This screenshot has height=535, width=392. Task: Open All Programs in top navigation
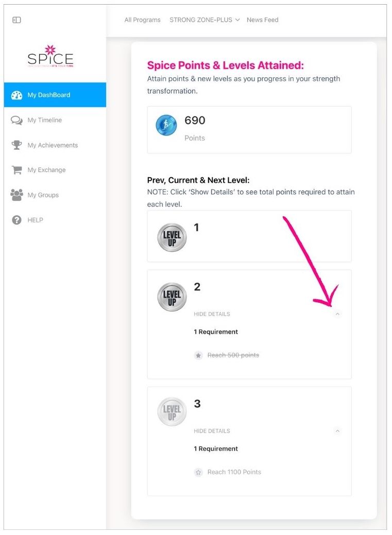click(142, 20)
